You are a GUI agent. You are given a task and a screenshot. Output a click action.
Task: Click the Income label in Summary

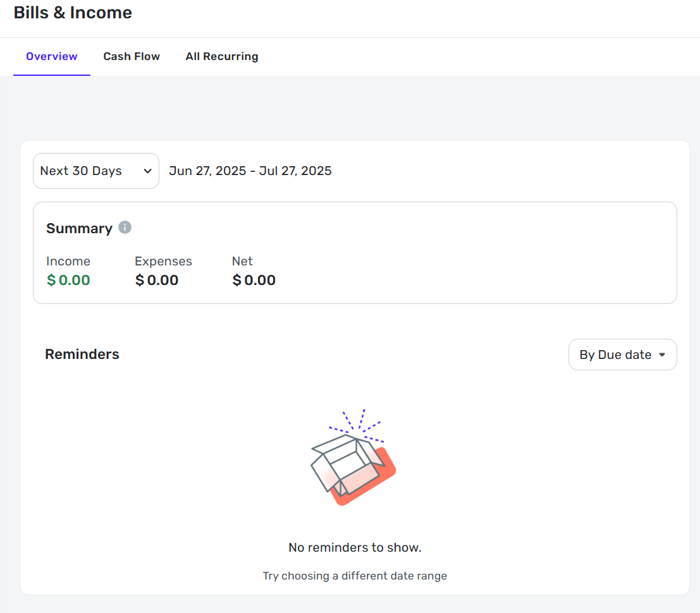[x=68, y=262]
